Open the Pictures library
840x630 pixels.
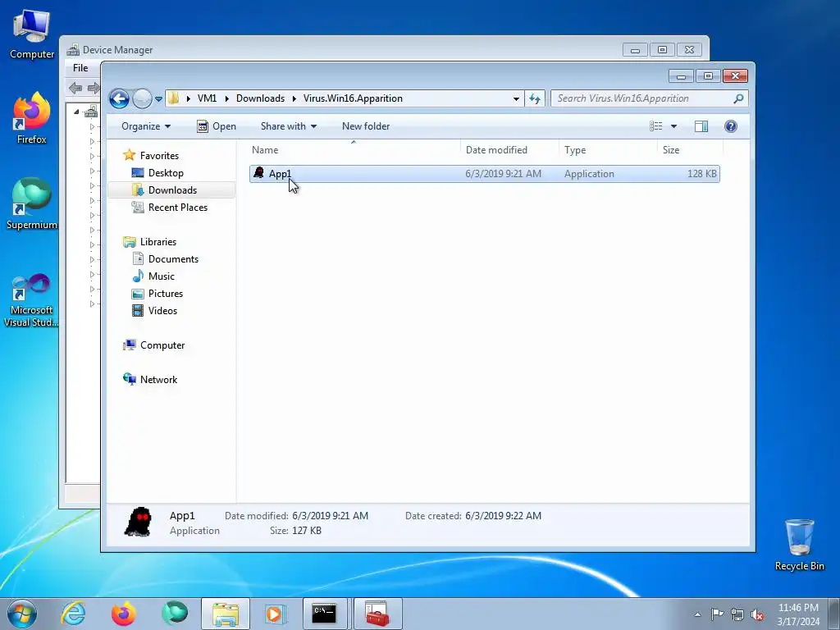point(166,294)
